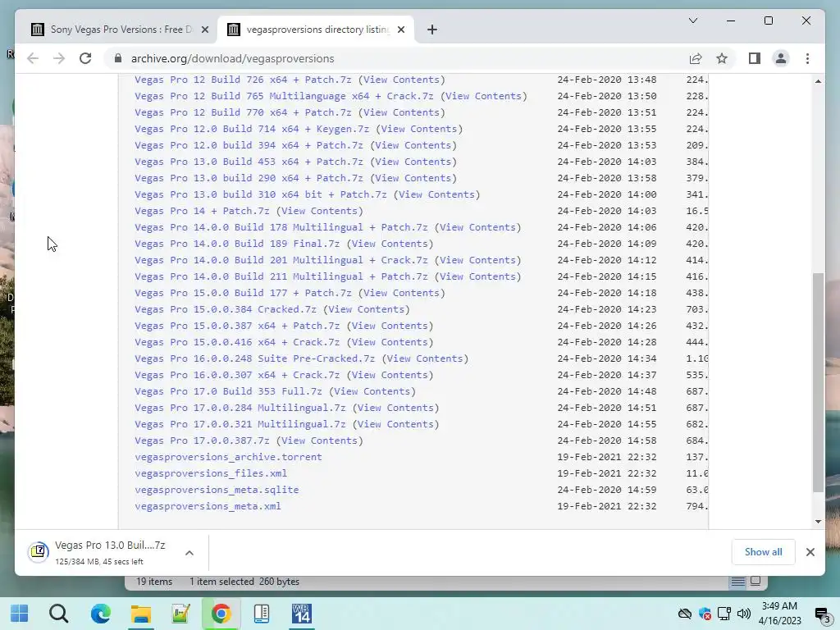Share this page via address bar icon
Viewport: 840px width, 630px height.
696,58
